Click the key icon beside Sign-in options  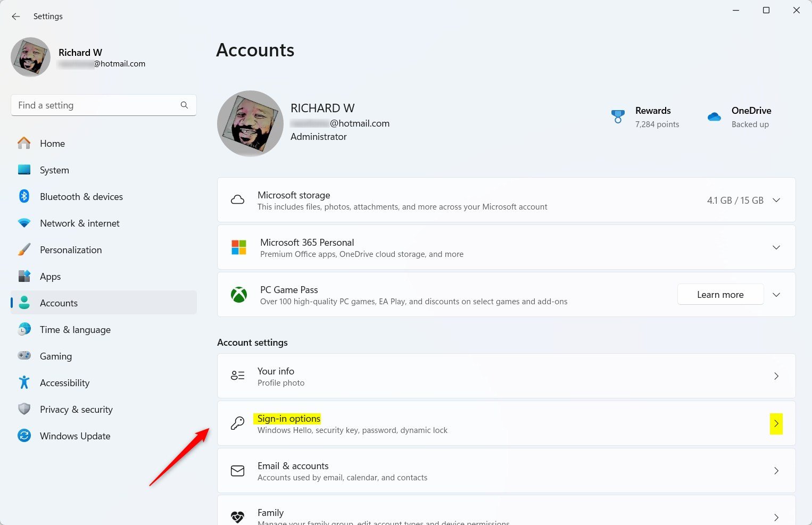tap(237, 423)
